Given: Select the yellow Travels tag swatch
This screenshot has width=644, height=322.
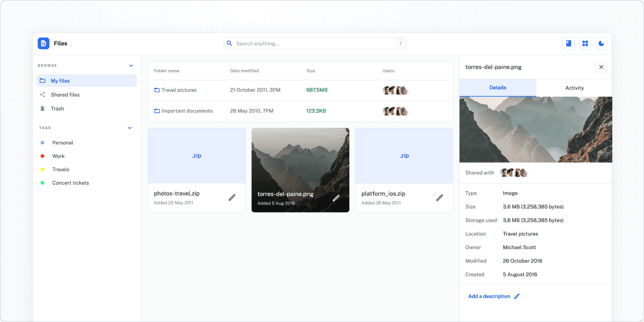Looking at the screenshot, I should click(x=43, y=169).
